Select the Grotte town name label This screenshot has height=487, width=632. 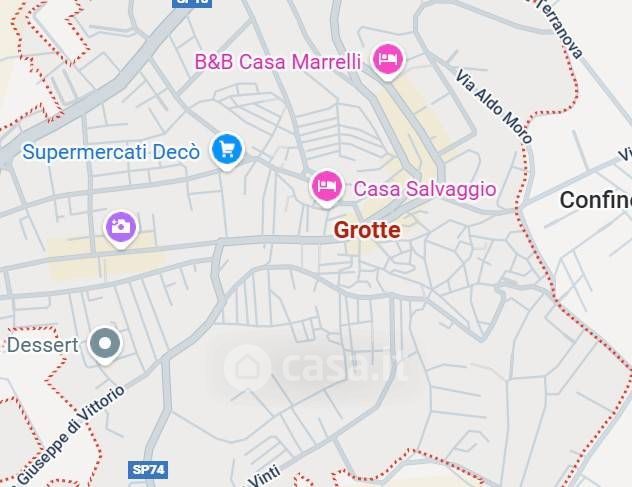pos(367,230)
